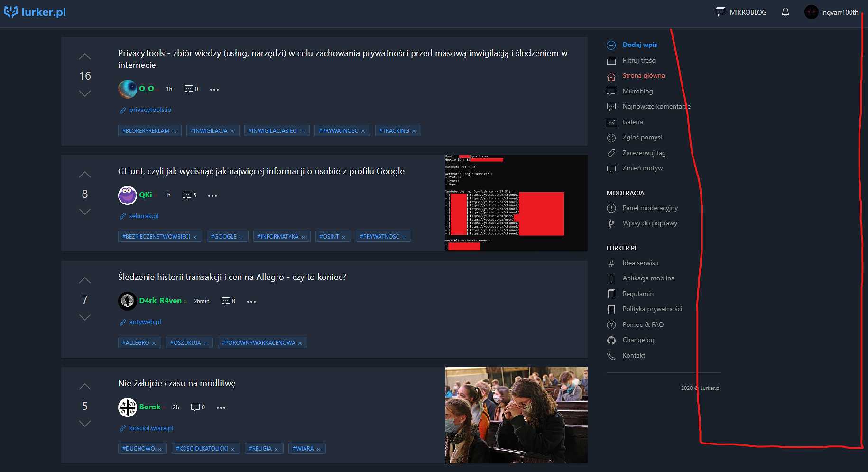
Task: Open Ingvarr100th user menu
Action: (x=831, y=12)
